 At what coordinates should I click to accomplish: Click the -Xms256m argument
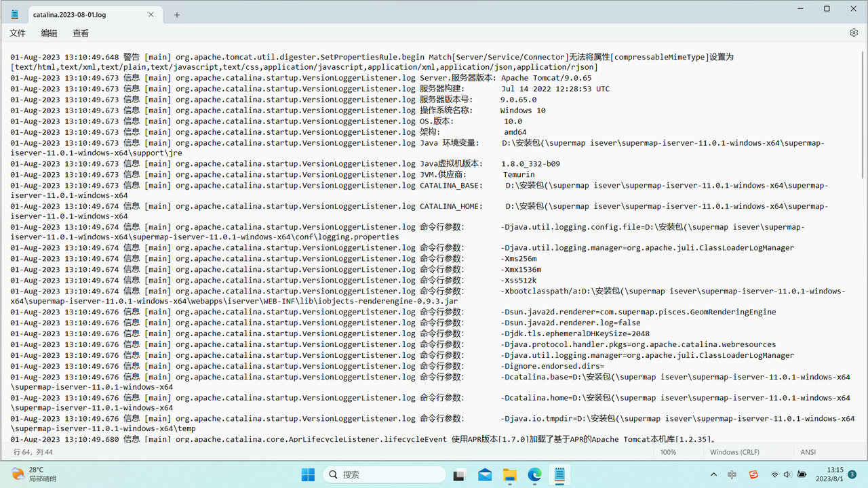point(519,259)
